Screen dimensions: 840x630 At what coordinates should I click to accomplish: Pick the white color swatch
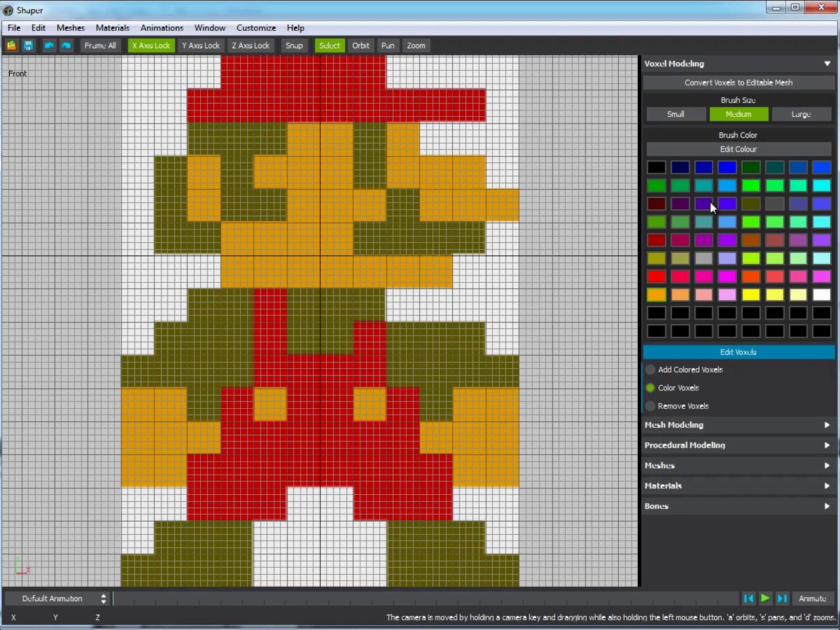coord(822,295)
